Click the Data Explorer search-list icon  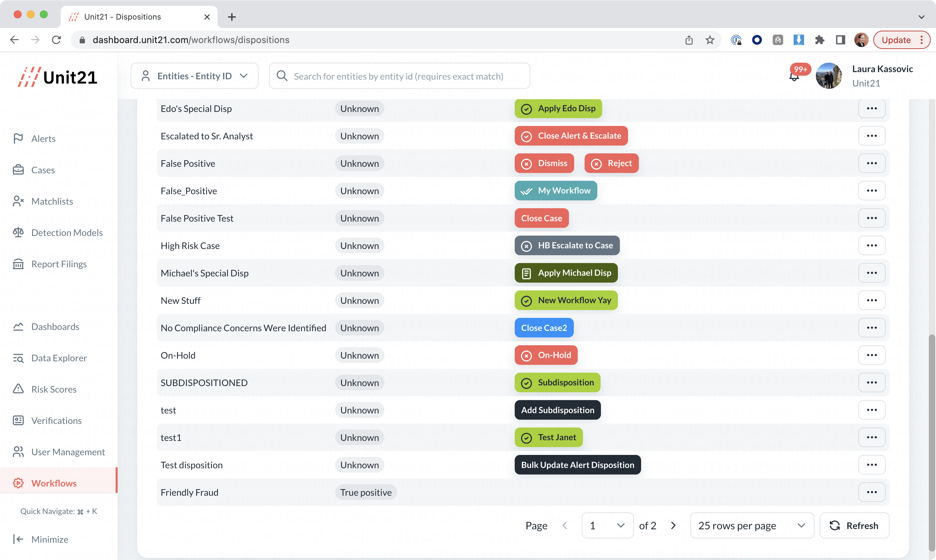coord(18,358)
